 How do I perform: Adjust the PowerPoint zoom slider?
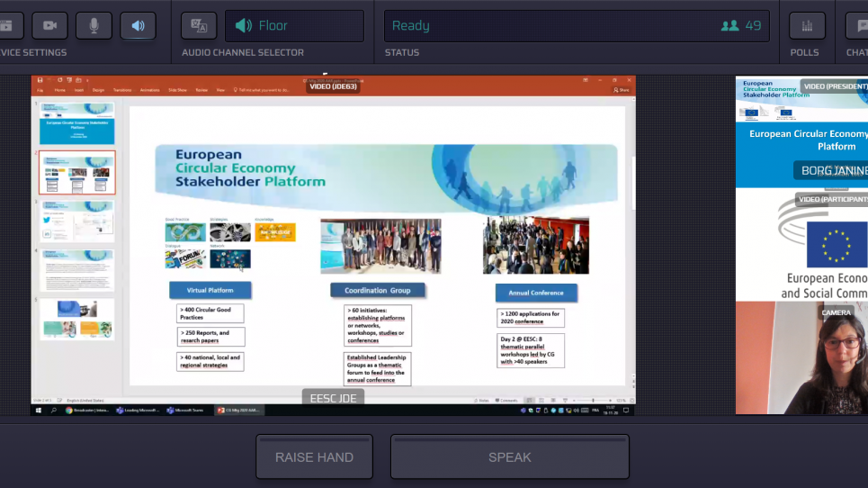[x=594, y=400]
